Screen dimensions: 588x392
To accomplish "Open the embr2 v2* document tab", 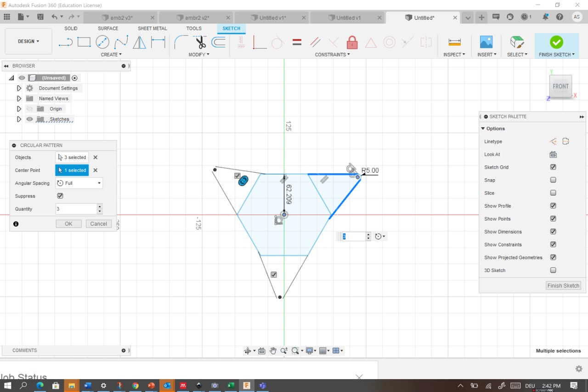I will coord(196,17).
